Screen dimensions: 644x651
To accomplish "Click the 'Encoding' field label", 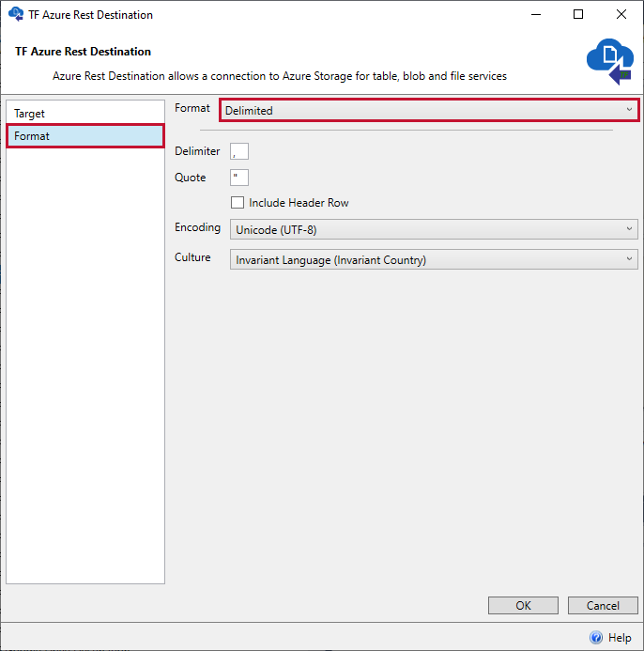I will point(197,227).
